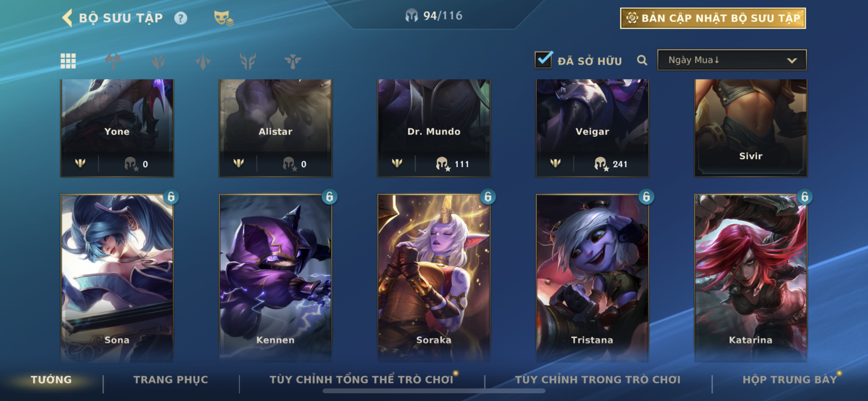The width and height of the screenshot is (868, 401).
Task: Filter by the support role icon
Action: (x=293, y=61)
